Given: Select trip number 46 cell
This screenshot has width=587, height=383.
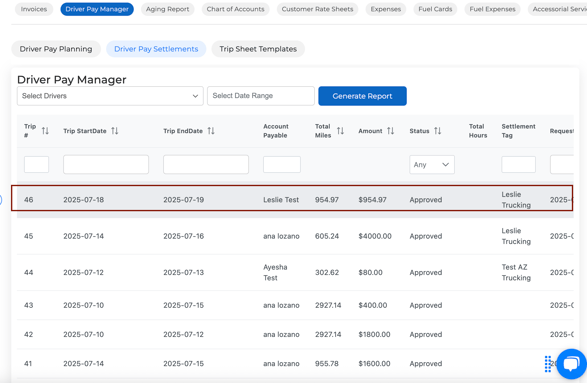Looking at the screenshot, I should (29, 200).
